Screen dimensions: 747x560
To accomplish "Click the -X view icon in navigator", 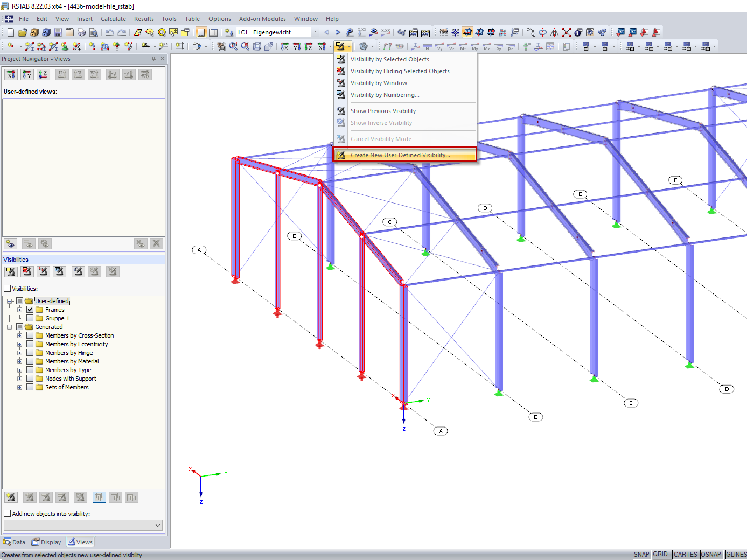I will pyautogui.click(x=11, y=74).
